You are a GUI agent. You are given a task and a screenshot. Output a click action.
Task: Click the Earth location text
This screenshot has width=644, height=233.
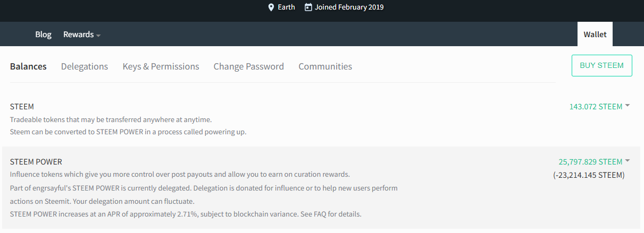coord(287,7)
